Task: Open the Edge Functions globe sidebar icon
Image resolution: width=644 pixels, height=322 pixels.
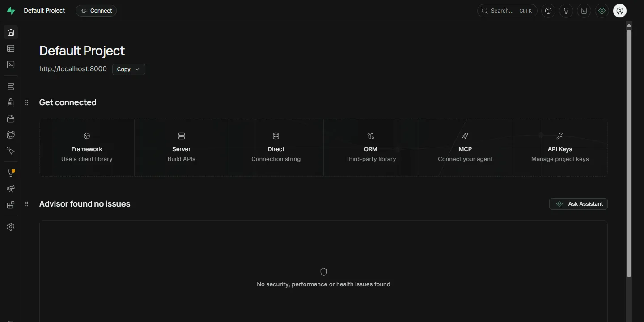Action: pyautogui.click(x=11, y=135)
